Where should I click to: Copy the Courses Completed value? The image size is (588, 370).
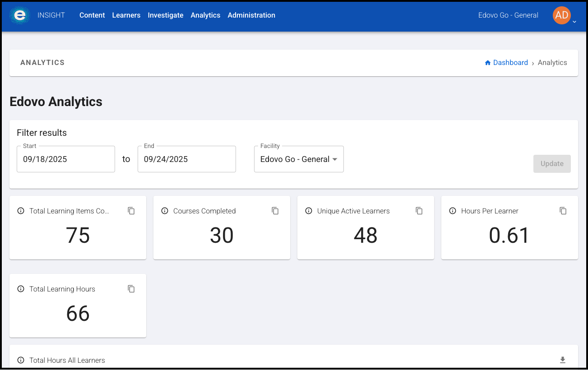coord(275,211)
